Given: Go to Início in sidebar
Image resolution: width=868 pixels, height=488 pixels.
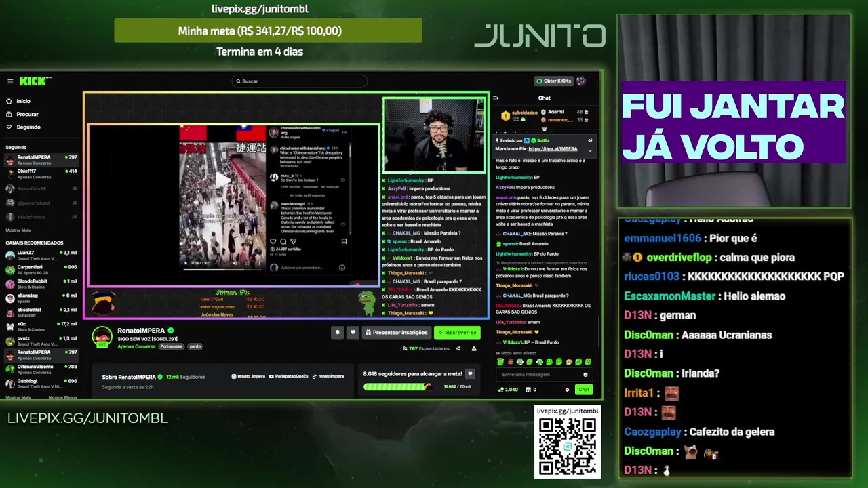Looking at the screenshot, I should coord(18,101).
